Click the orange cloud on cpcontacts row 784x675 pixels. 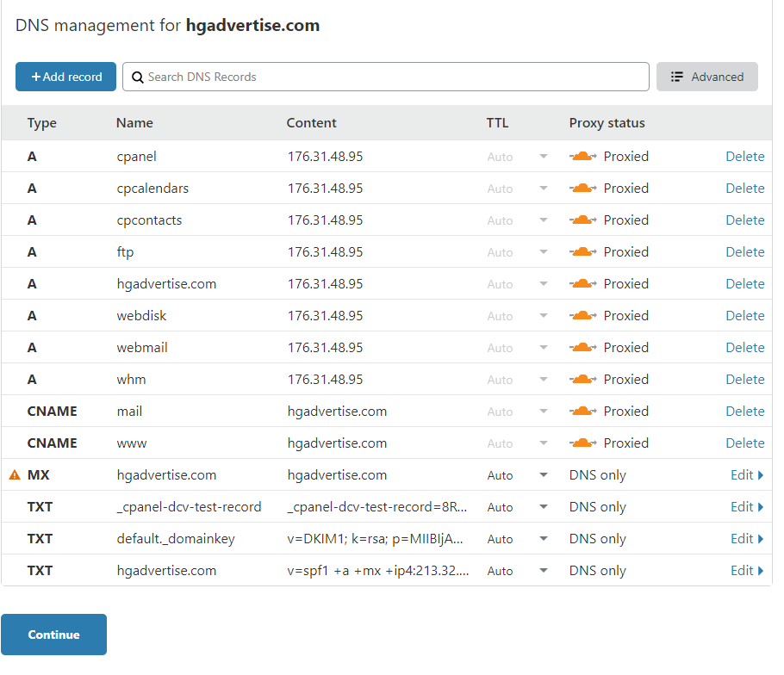coord(583,220)
